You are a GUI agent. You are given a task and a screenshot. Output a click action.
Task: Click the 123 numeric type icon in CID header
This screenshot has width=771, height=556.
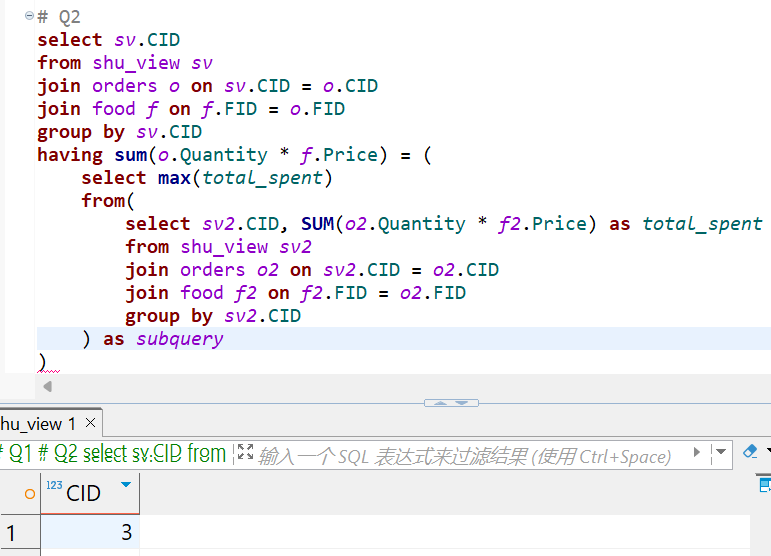click(54, 486)
